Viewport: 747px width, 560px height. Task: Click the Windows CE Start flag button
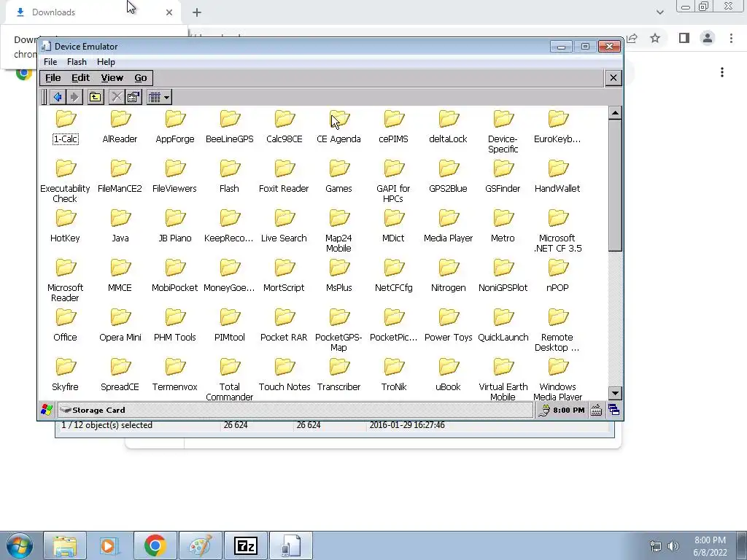(47, 410)
